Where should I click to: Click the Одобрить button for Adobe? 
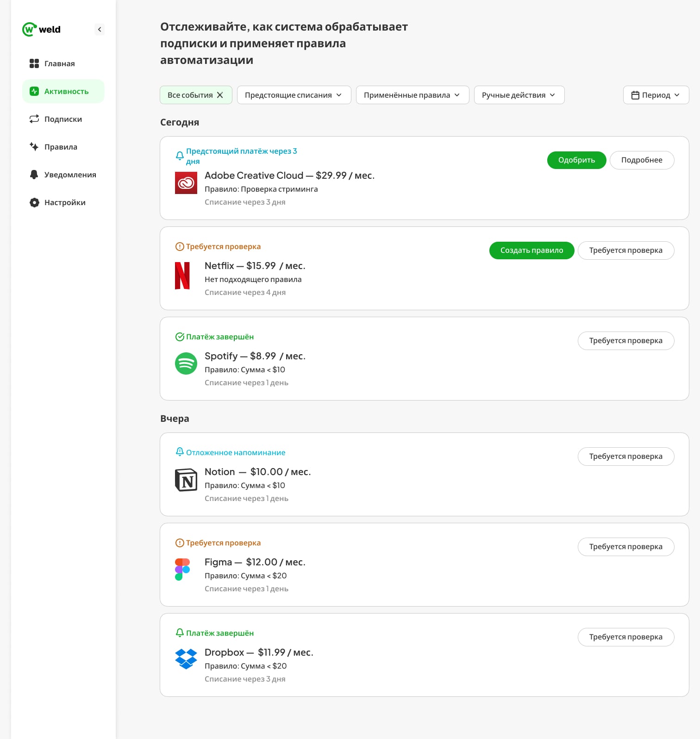coord(576,160)
